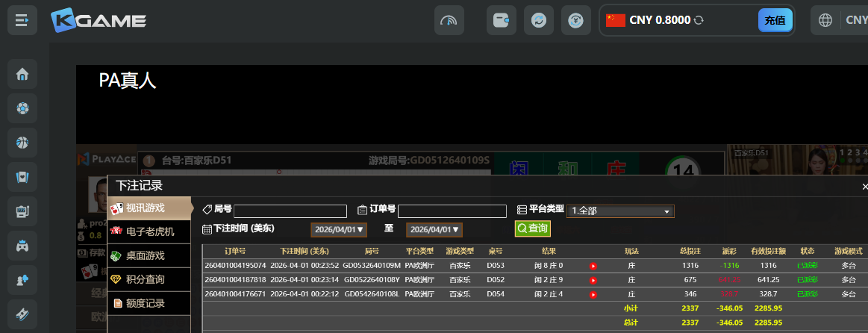Switch to the 电子老虎机 tab
The image size is (868, 333).
coord(149,231)
